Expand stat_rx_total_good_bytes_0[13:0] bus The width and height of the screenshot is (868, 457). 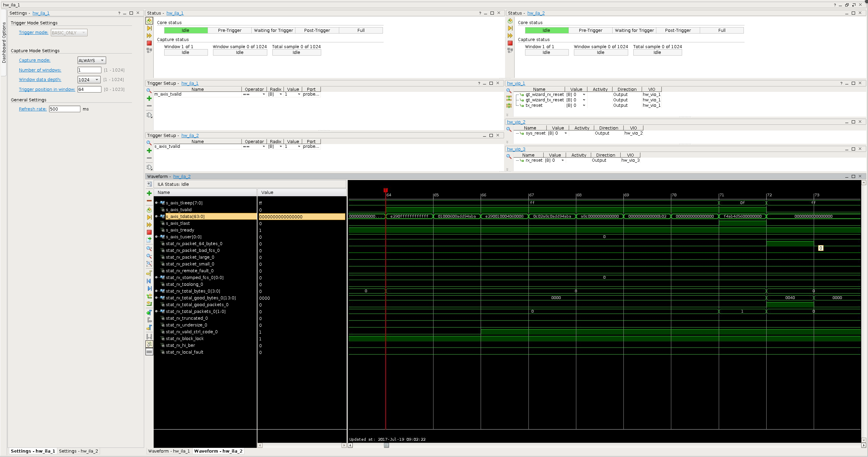156,298
